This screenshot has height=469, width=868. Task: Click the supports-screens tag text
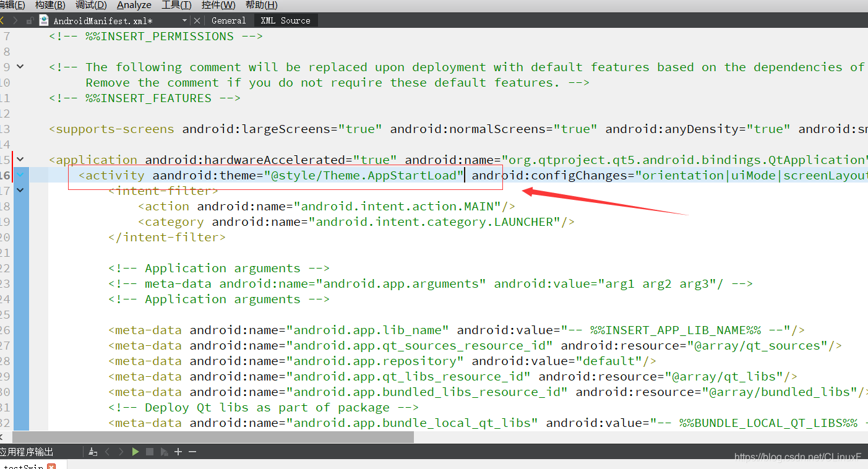(111, 129)
